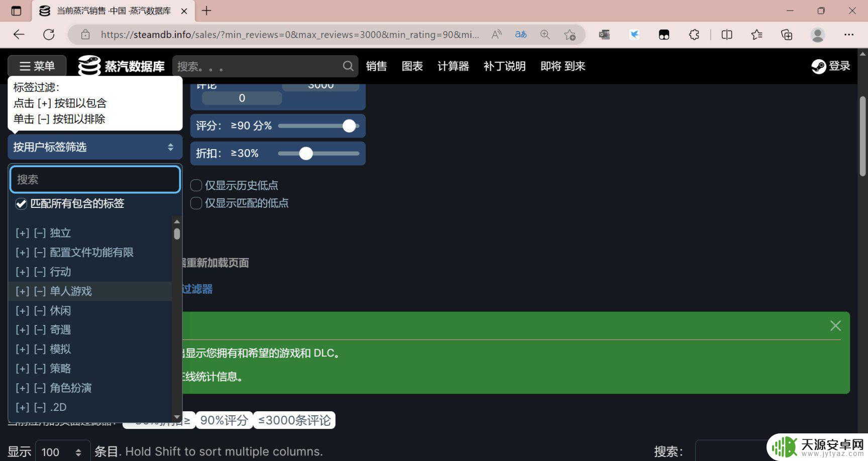Toggle 匹配所有包含的标签 checkbox
The image size is (868, 461).
pos(21,204)
